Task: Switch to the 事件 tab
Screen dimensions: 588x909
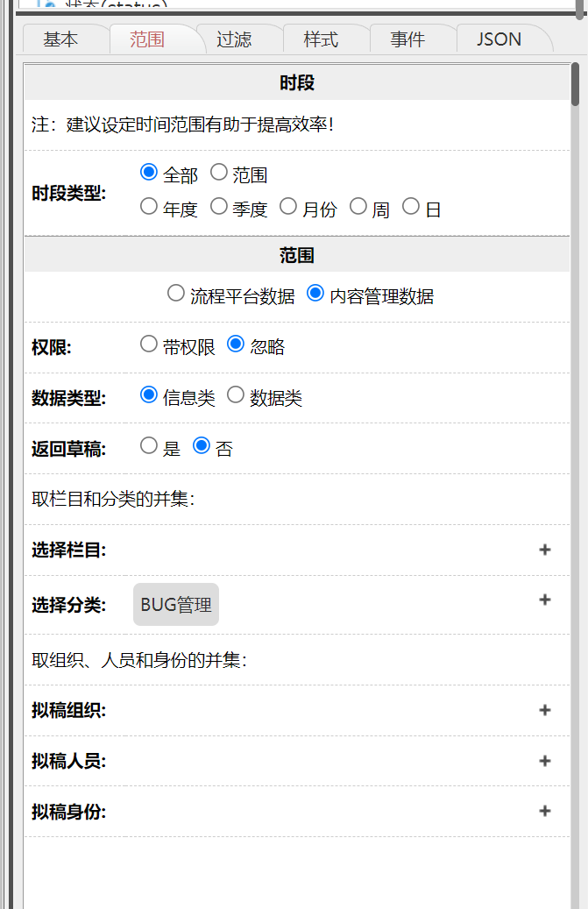Action: pyautogui.click(x=407, y=39)
